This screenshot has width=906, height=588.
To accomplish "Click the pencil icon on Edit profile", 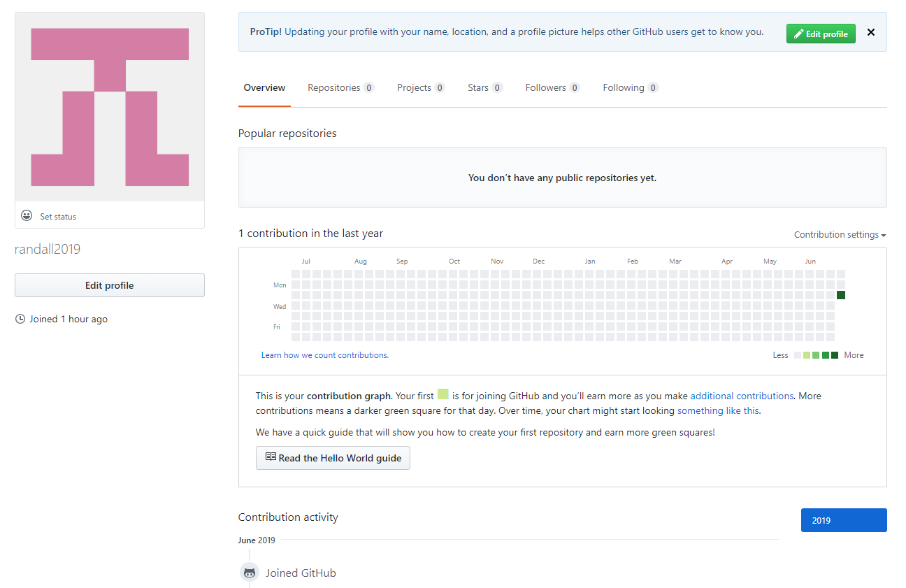I will tap(798, 34).
